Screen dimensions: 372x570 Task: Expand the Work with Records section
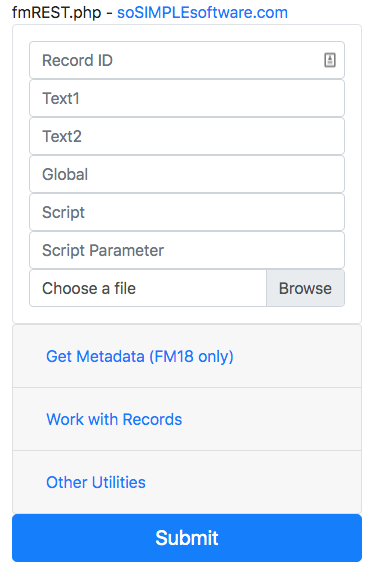[x=114, y=419]
